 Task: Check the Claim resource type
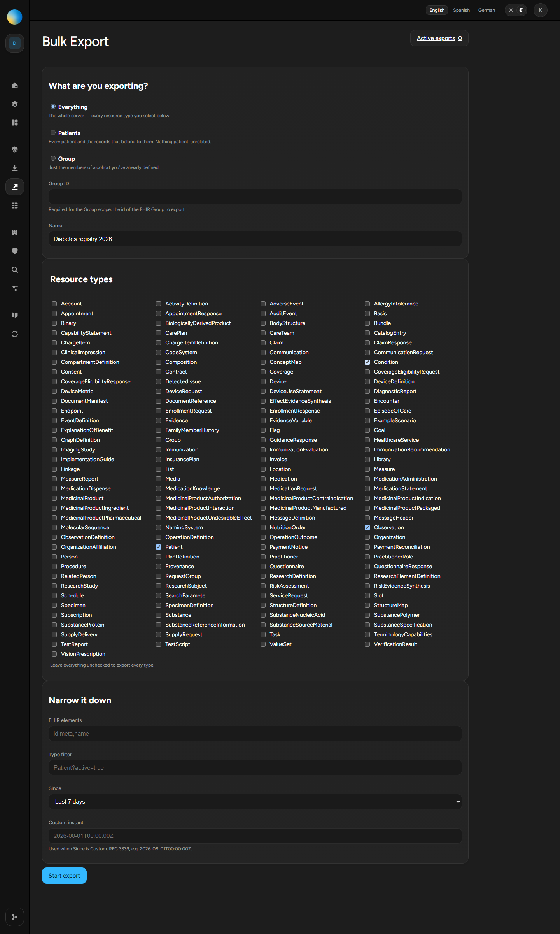263,343
